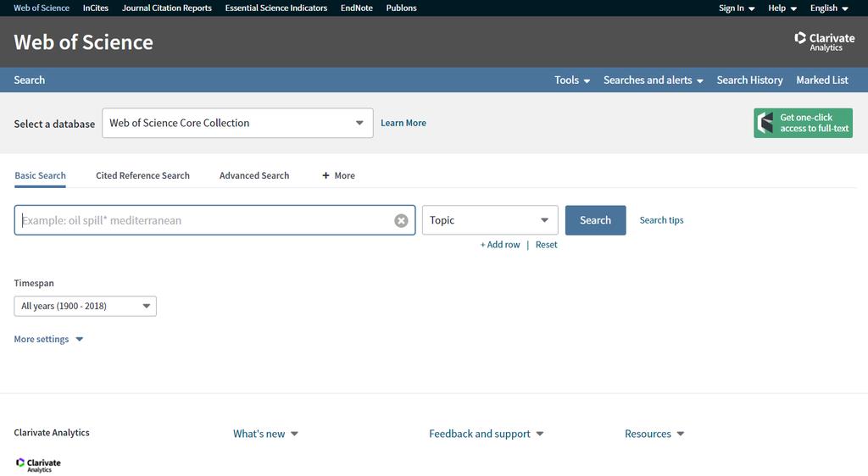The image size is (868, 476).
Task: Expand the Feedback and support section
Action: [486, 434]
